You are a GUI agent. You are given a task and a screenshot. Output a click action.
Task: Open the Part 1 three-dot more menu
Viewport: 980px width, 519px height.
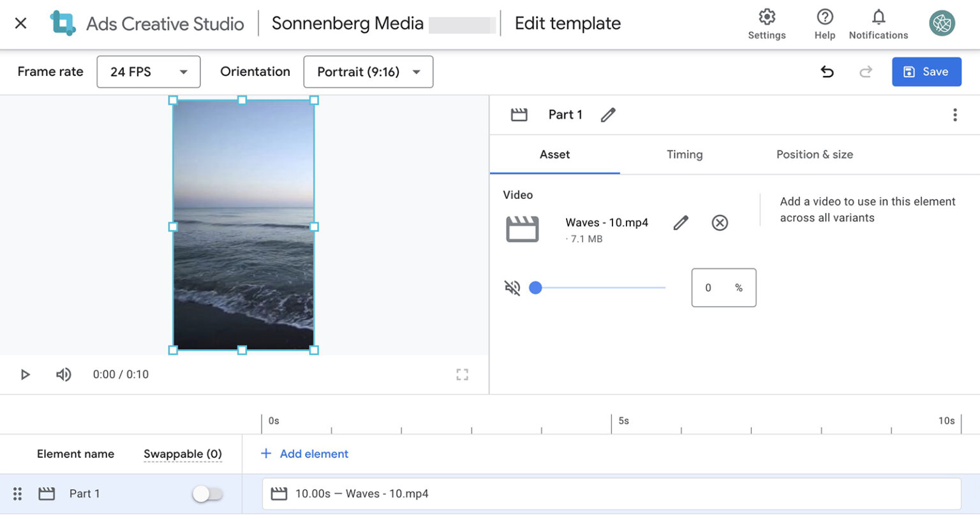[954, 115]
